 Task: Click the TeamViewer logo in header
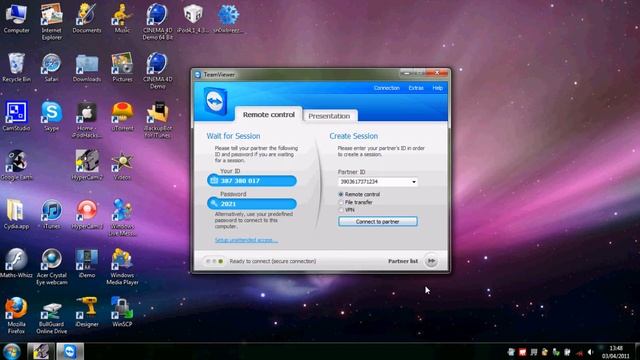pos(215,101)
